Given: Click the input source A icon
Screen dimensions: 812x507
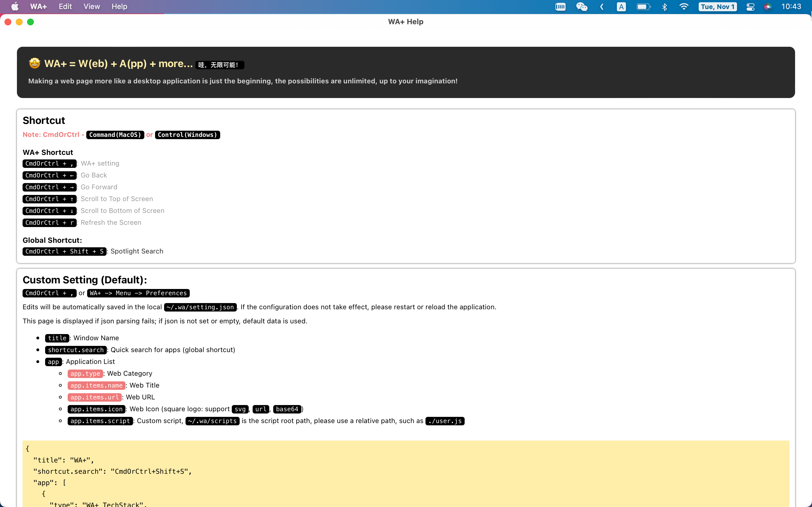Looking at the screenshot, I should (621, 7).
